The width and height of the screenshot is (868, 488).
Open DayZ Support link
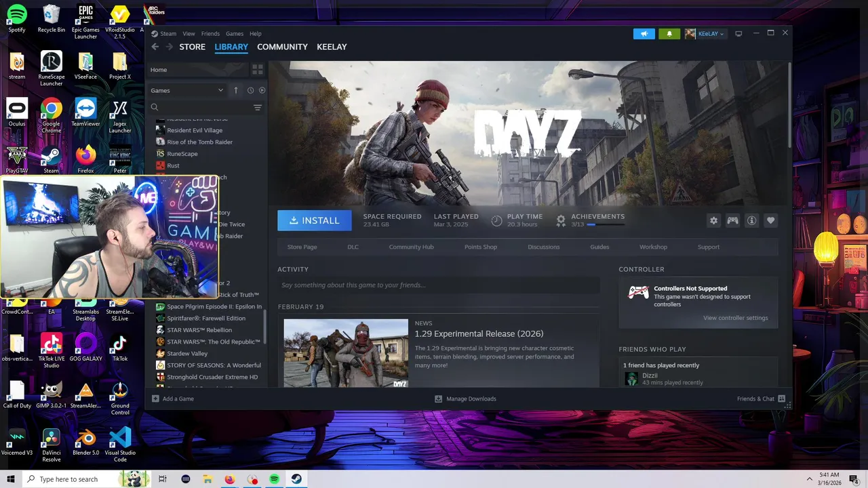coord(709,247)
